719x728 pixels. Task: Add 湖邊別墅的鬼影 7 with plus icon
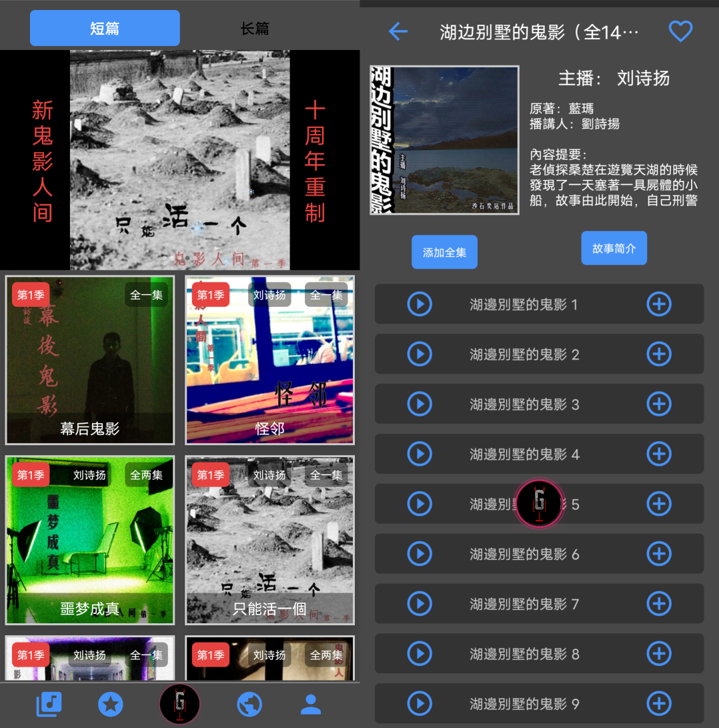(x=659, y=604)
